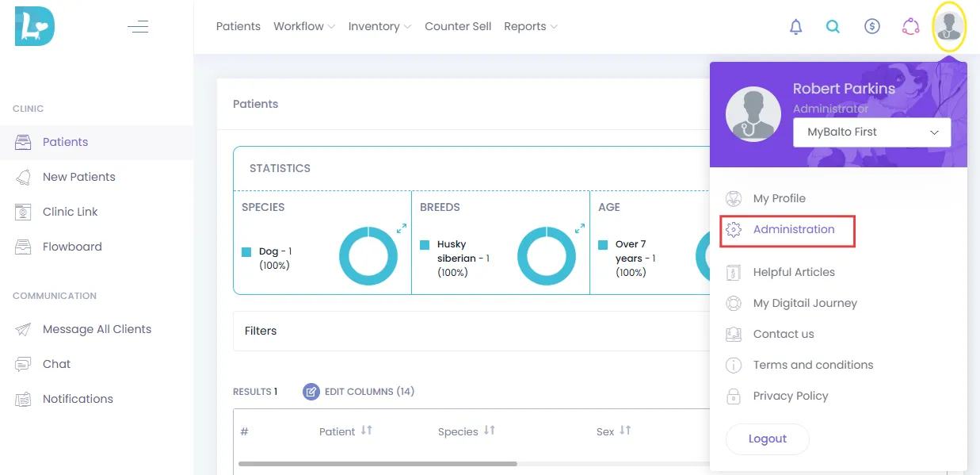
Task: Click Administration gear icon
Action: coord(734,229)
